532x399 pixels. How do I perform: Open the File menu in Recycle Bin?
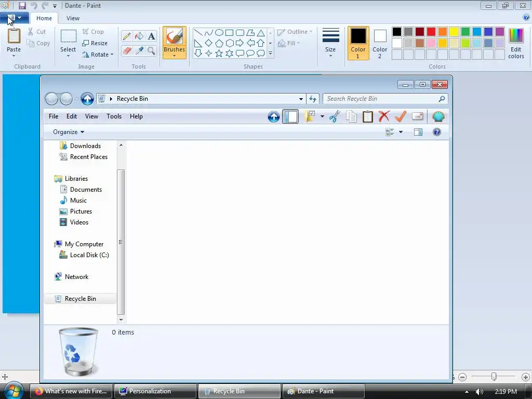point(54,116)
